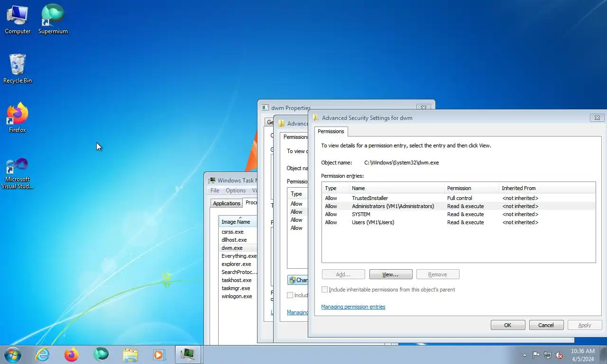Select dllhost.exe in Task Manager
Screen dimensions: 607x364
(238, 240)
